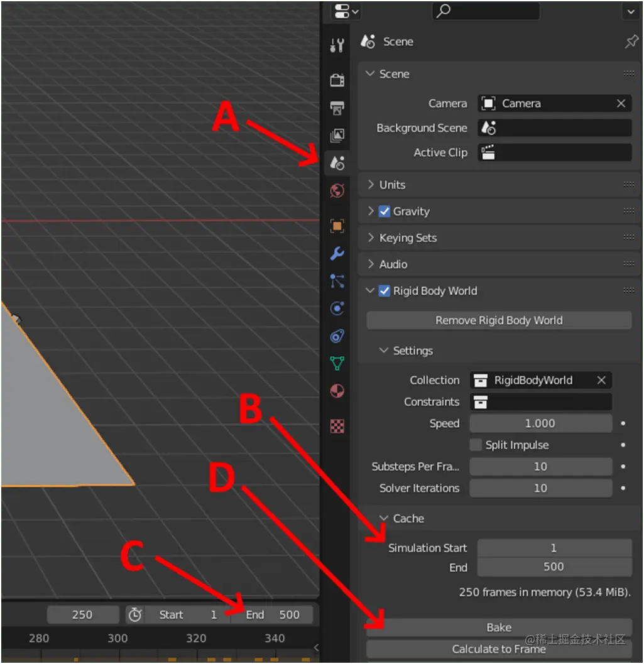
Task: Enable Split Impulse
Action: [x=476, y=445]
